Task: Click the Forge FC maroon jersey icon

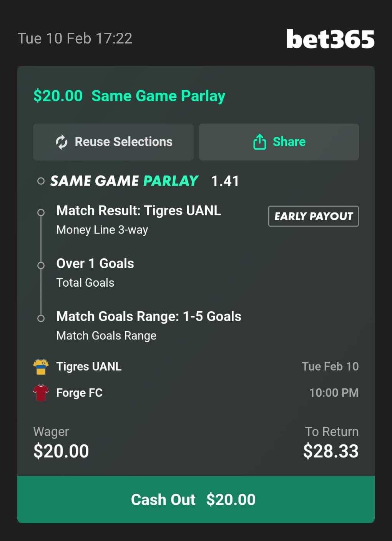Action: pos(41,393)
